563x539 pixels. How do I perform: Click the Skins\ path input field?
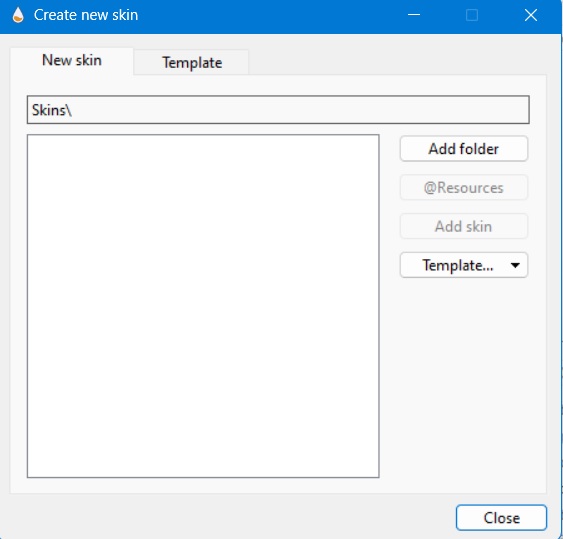[x=278, y=110]
